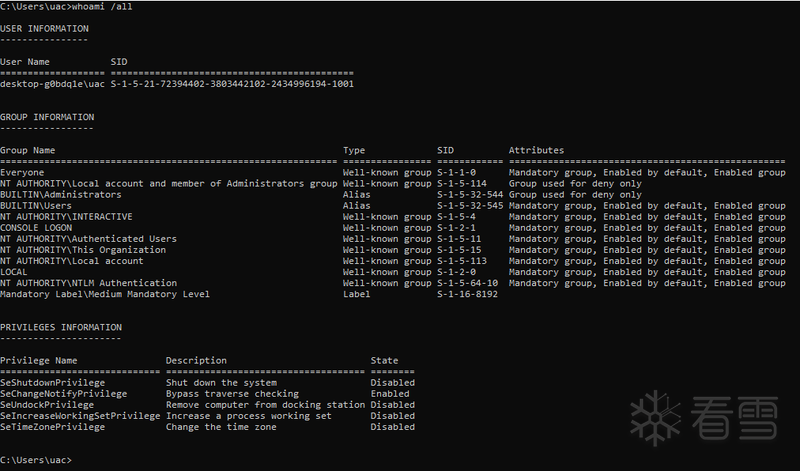The image size is (800, 471).
Task: Click the 'Local account and member of Administrators group' row
Action: [x=393, y=184]
